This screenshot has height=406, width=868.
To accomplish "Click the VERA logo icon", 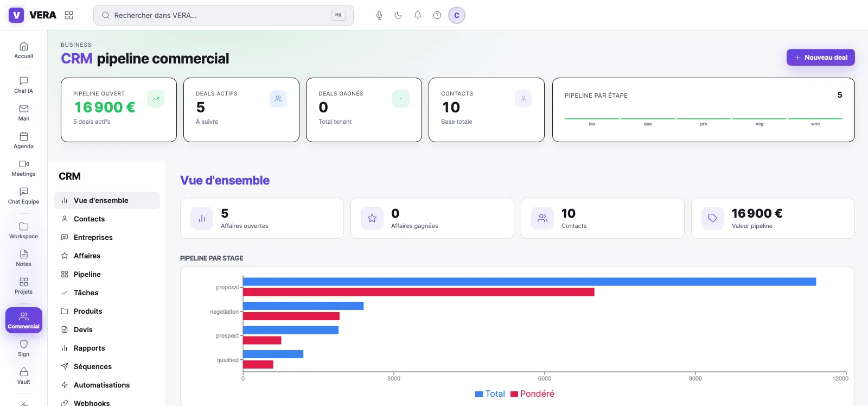I will point(16,15).
